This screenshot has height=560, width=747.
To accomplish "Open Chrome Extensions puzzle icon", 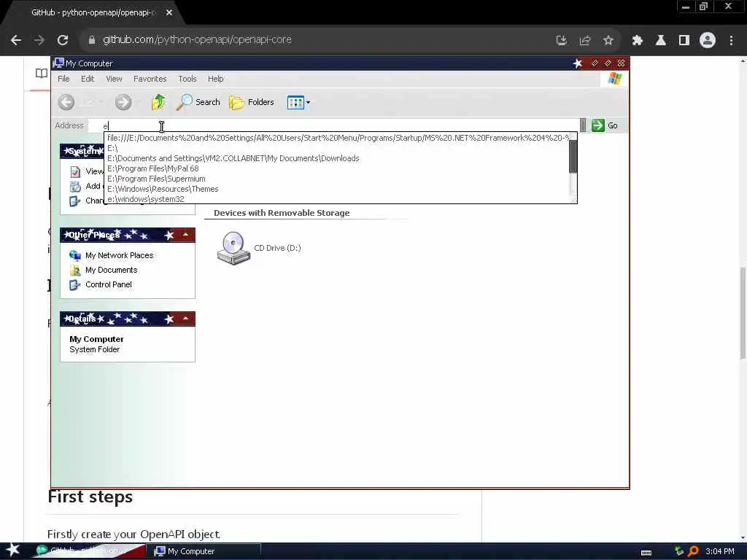I will pos(638,41).
